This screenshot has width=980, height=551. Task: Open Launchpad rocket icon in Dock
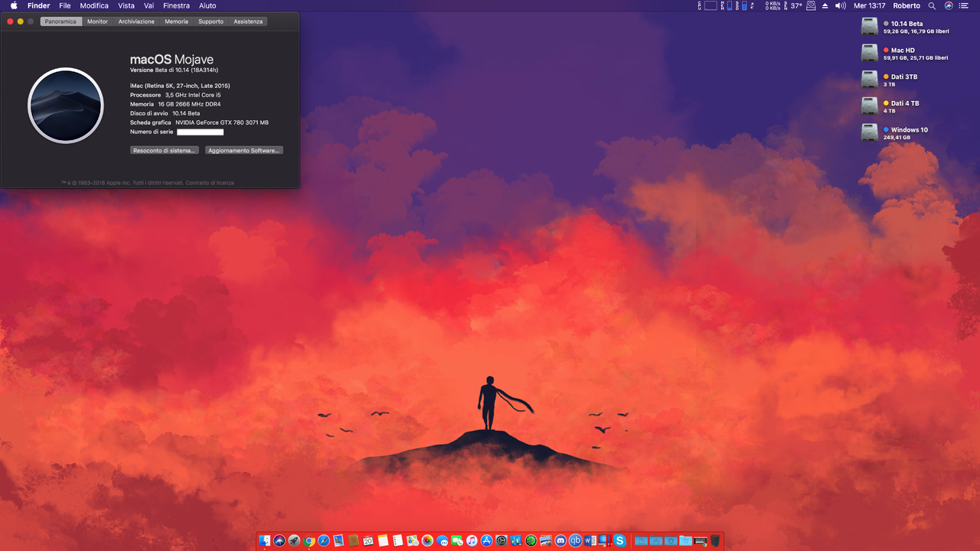[x=294, y=540]
